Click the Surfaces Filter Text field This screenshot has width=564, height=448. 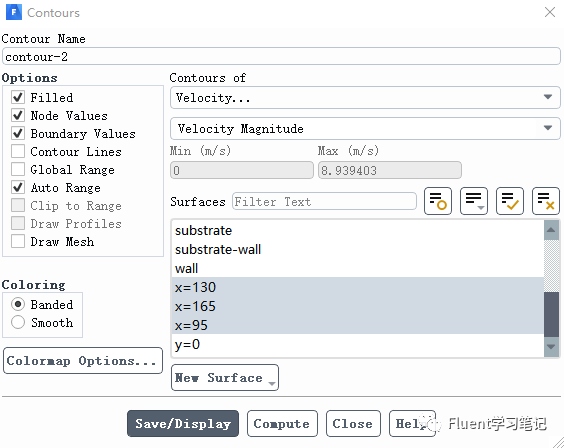(x=324, y=201)
